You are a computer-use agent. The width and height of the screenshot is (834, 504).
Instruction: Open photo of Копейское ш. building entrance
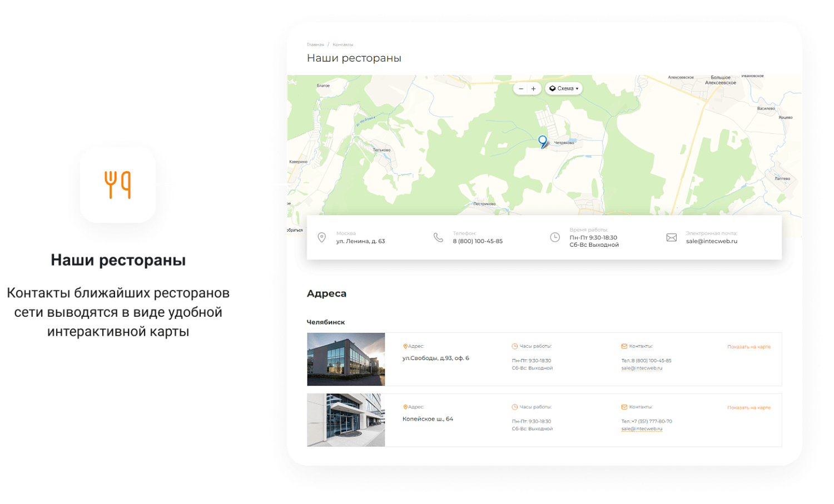pos(346,420)
